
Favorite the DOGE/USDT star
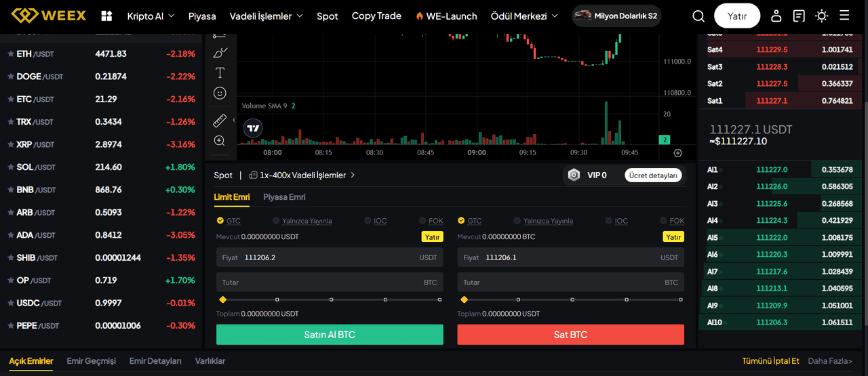tap(11, 77)
